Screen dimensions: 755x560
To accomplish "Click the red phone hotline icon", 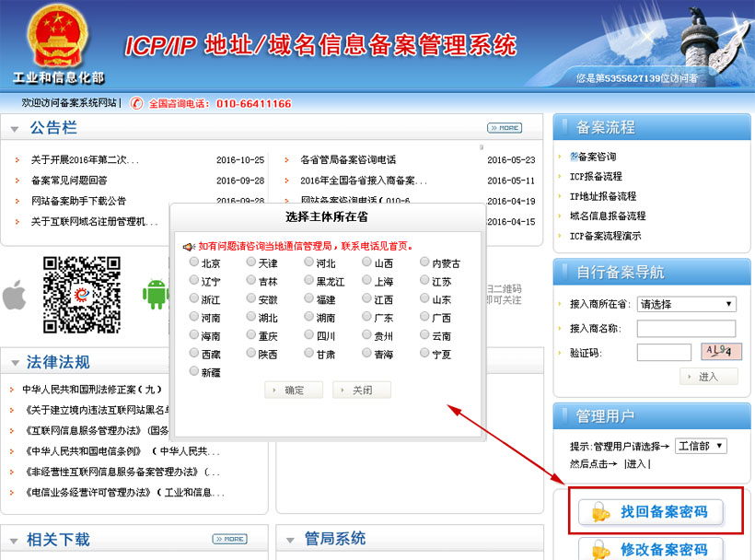I will tap(137, 103).
